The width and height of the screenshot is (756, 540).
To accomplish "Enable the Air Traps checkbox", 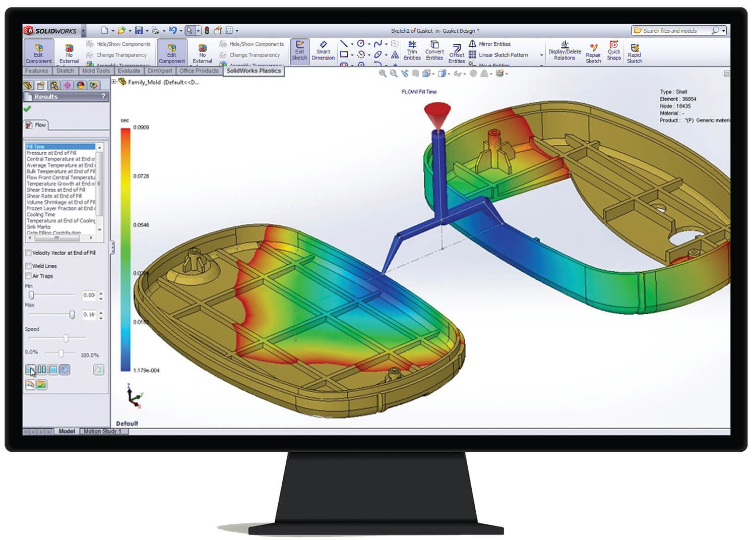I will 29,276.
